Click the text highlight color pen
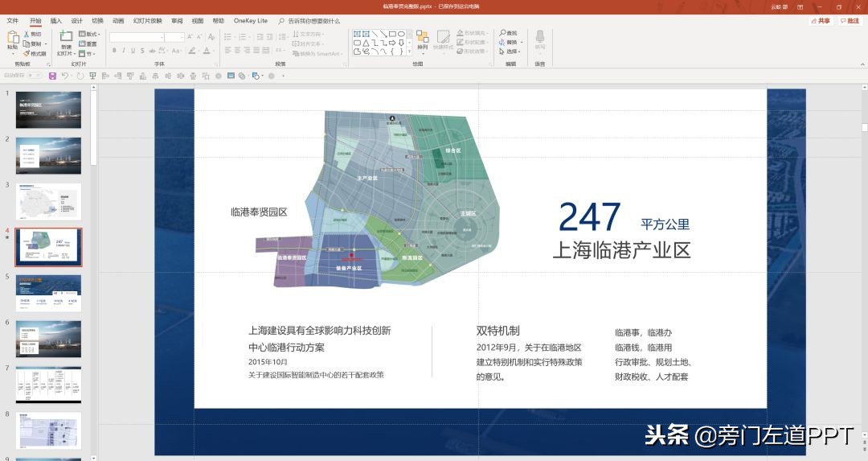 pyautogui.click(x=191, y=51)
